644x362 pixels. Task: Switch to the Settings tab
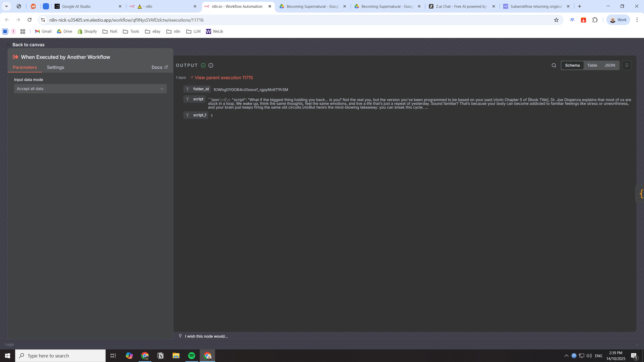click(x=55, y=67)
